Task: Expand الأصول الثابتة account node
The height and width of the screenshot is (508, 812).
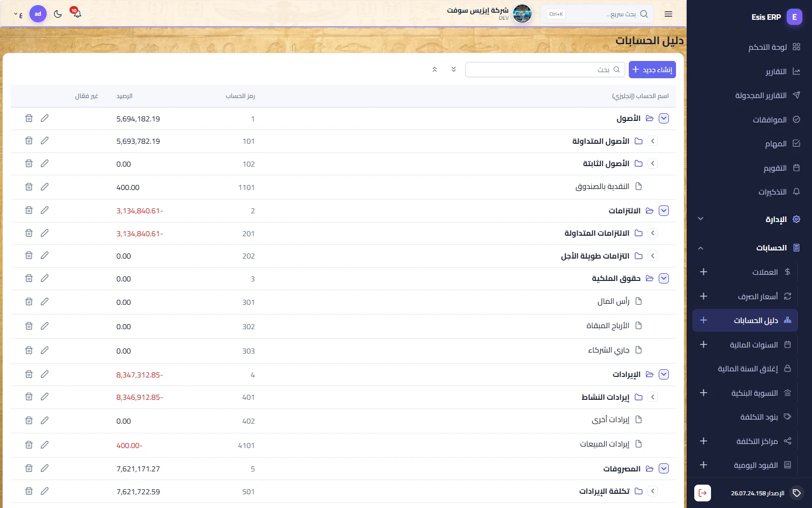Action: click(653, 164)
